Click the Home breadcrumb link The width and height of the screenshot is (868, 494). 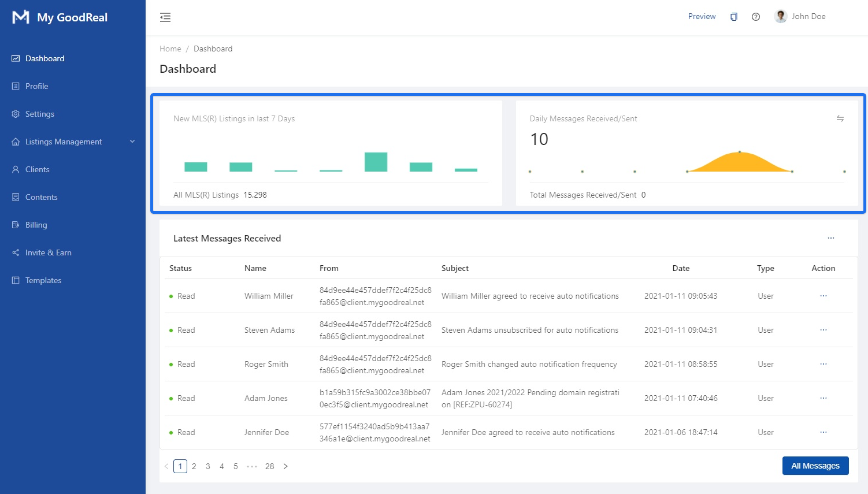[170, 49]
